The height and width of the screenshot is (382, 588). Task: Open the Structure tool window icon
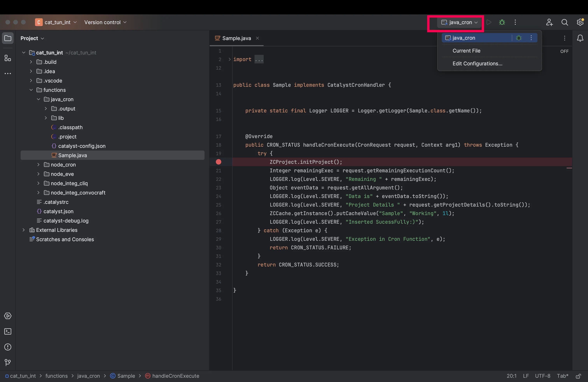(x=8, y=58)
